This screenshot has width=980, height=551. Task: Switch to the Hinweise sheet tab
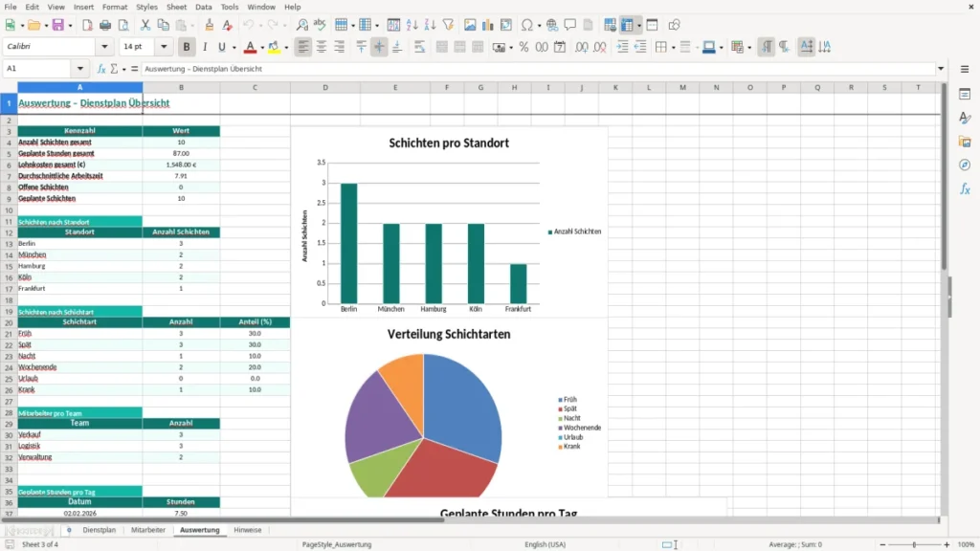pyautogui.click(x=248, y=530)
